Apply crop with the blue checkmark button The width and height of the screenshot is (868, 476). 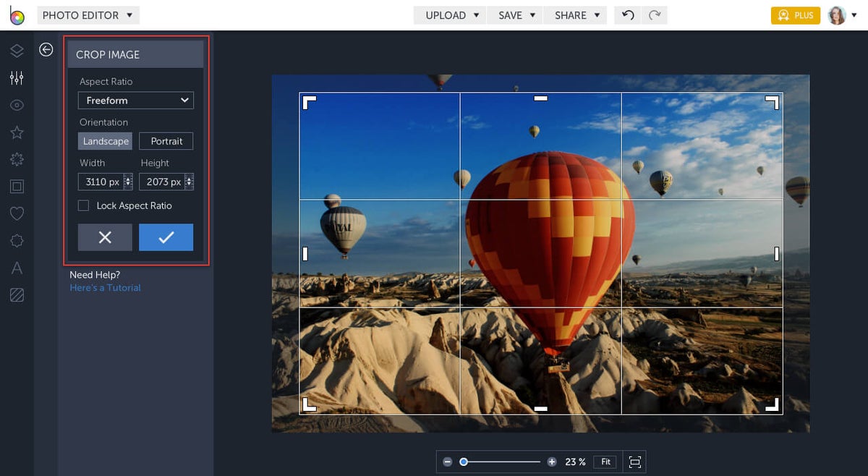click(166, 237)
